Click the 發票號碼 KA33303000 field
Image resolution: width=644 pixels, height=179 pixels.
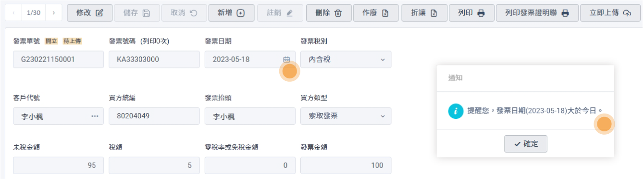pos(154,60)
